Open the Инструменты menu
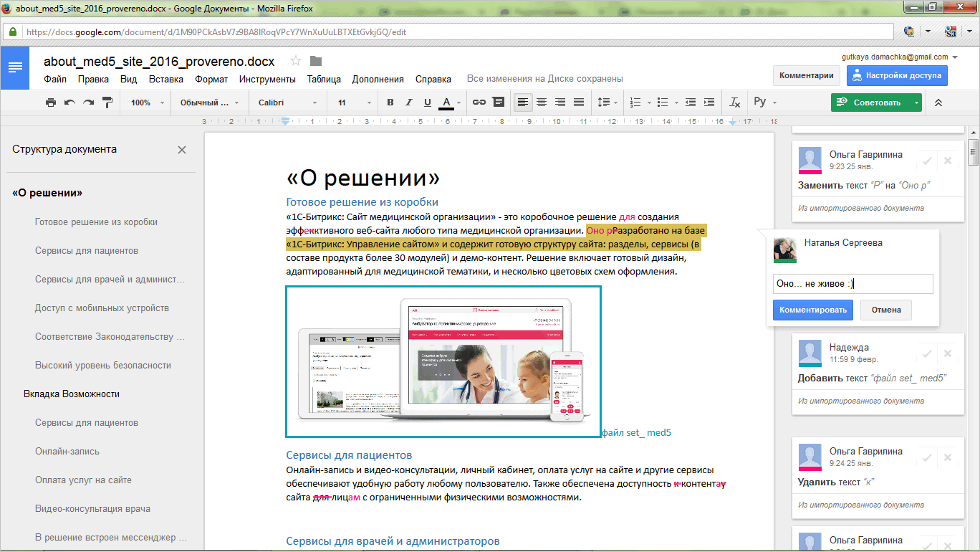 point(267,79)
